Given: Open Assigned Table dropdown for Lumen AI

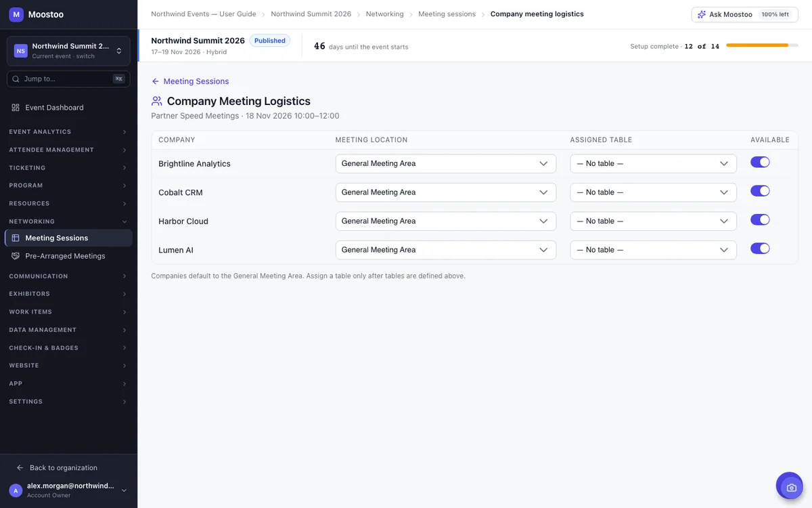Looking at the screenshot, I should [x=654, y=250].
